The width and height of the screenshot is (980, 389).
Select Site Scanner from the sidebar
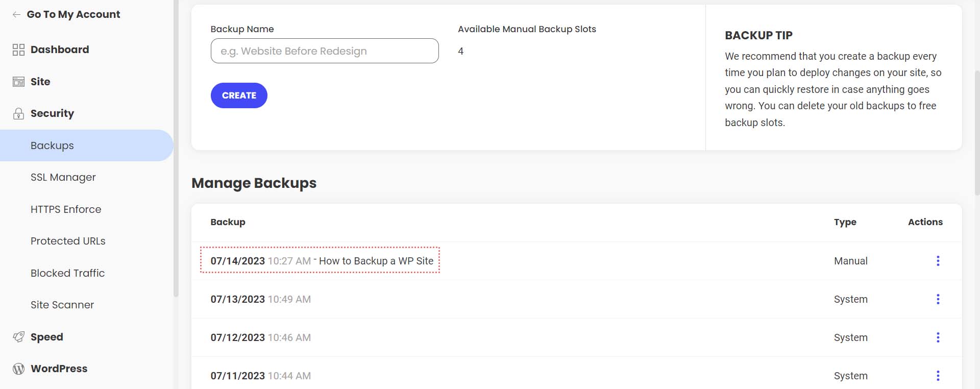[62, 305]
